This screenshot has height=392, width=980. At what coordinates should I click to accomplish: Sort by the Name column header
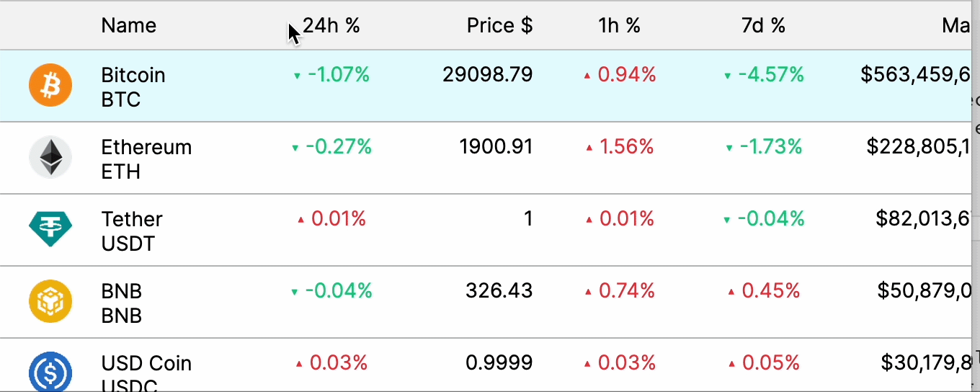[129, 25]
